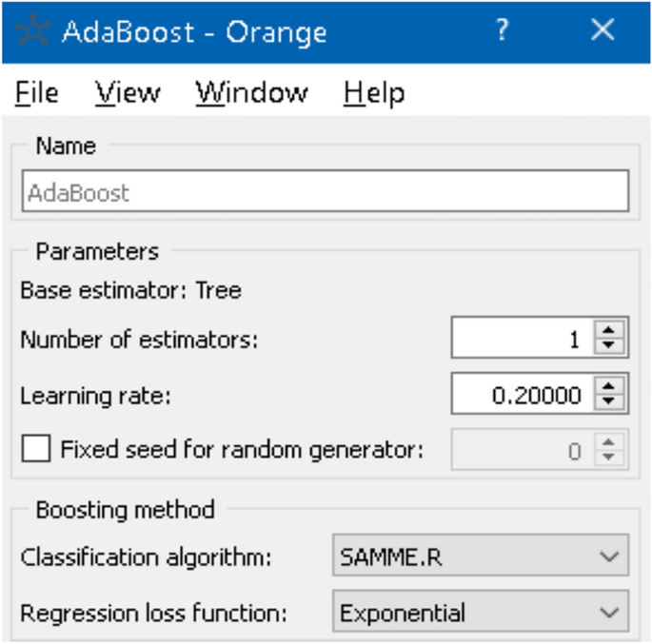Open the Help menu
The height and width of the screenshot is (644, 652).
coord(374,92)
